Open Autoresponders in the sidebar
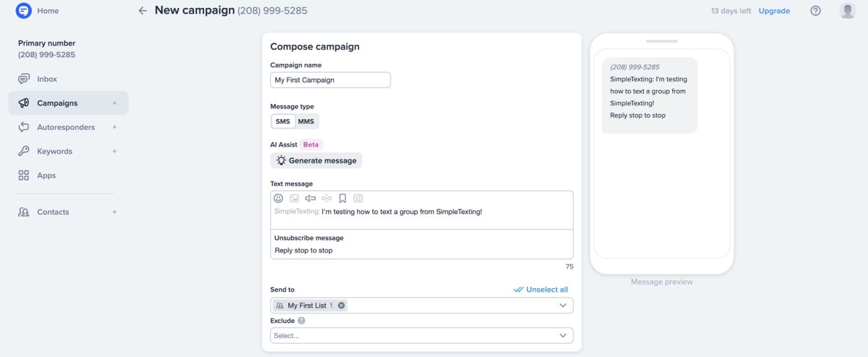This screenshot has height=357, width=868. pos(66,127)
